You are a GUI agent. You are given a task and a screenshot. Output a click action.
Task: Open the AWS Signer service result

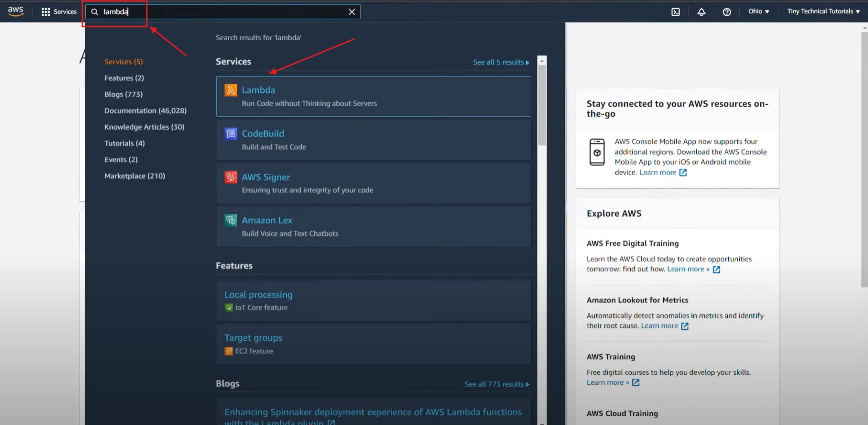pyautogui.click(x=266, y=177)
